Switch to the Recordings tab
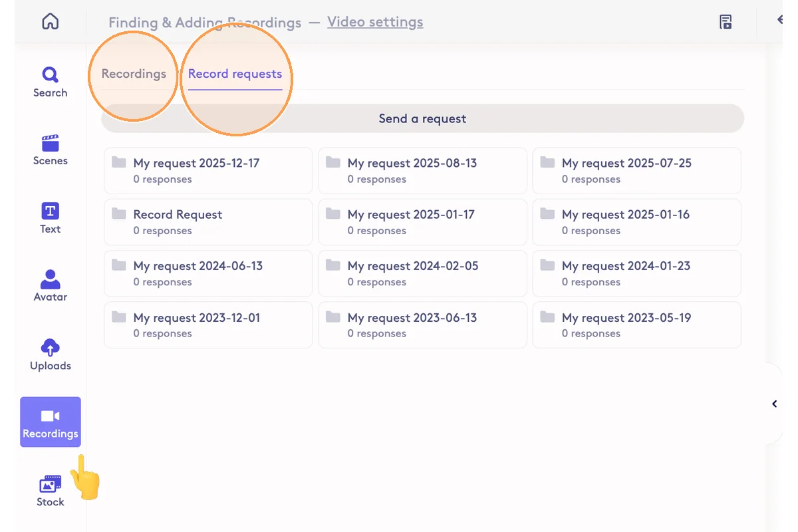The height and width of the screenshot is (532, 798). pyautogui.click(x=134, y=74)
